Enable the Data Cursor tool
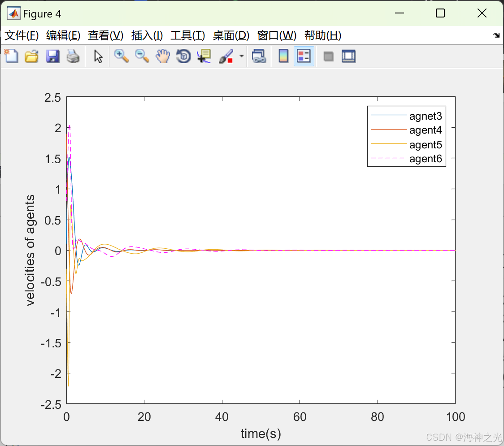The width and height of the screenshot is (504, 446). pyautogui.click(x=204, y=56)
